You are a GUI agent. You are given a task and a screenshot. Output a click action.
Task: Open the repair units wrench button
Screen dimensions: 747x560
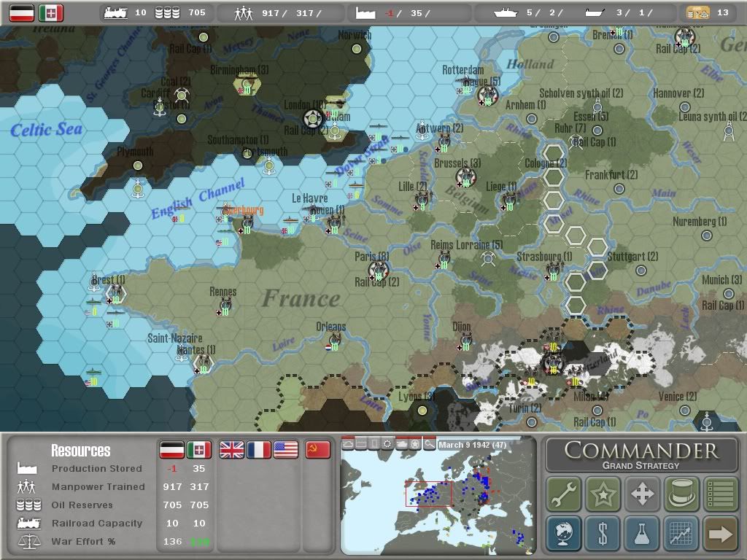click(x=563, y=494)
